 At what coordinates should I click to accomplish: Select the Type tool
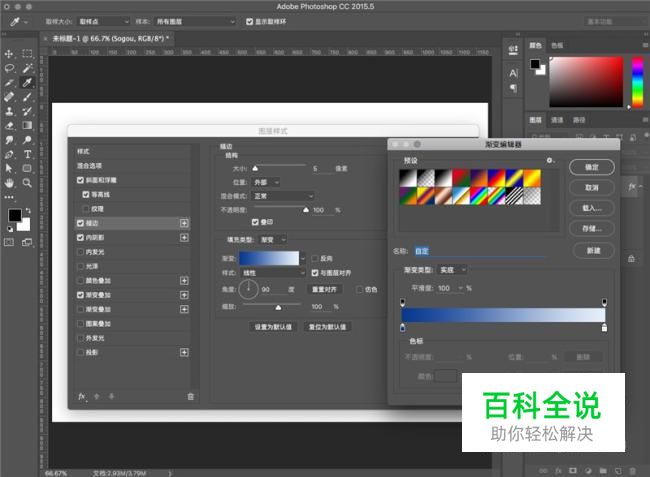tap(27, 155)
